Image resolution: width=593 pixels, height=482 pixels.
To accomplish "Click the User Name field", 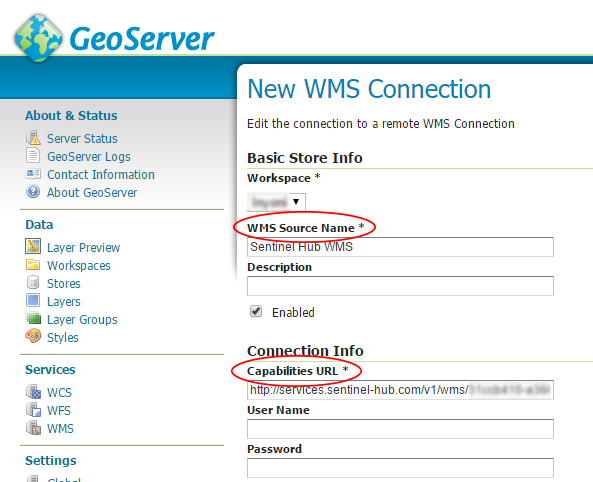I will 400,429.
